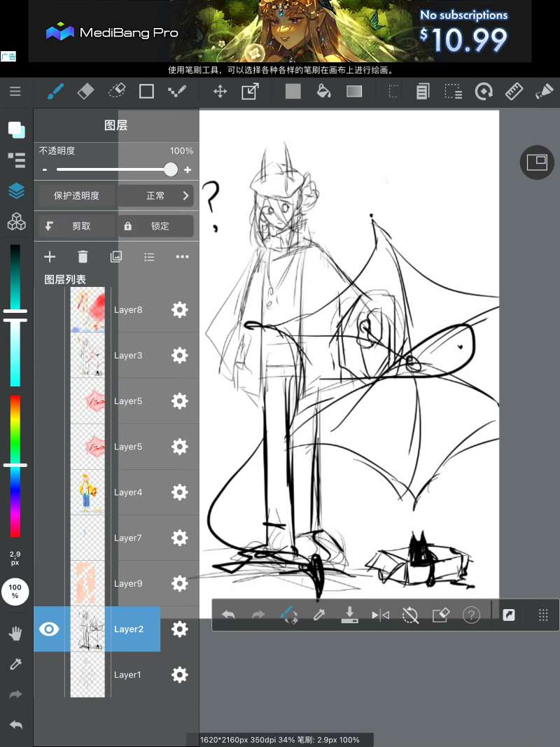Open the three-dots more layer options

click(x=182, y=257)
